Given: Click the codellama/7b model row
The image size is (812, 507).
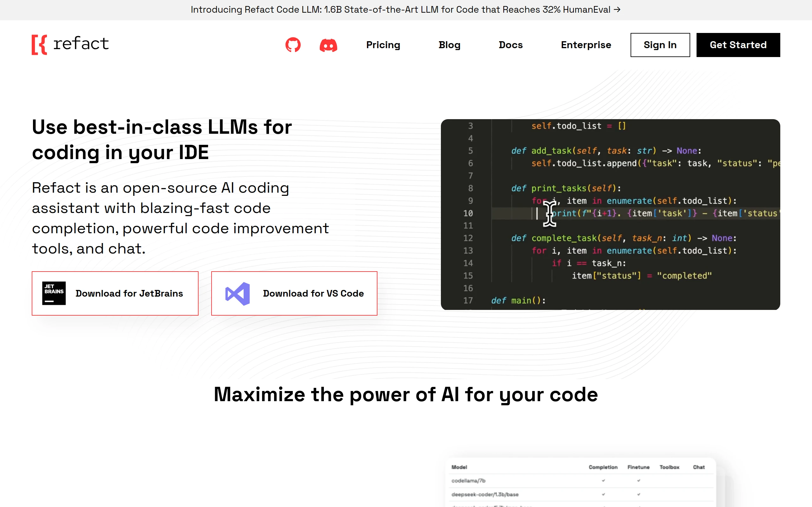Looking at the screenshot, I should 468,480.
